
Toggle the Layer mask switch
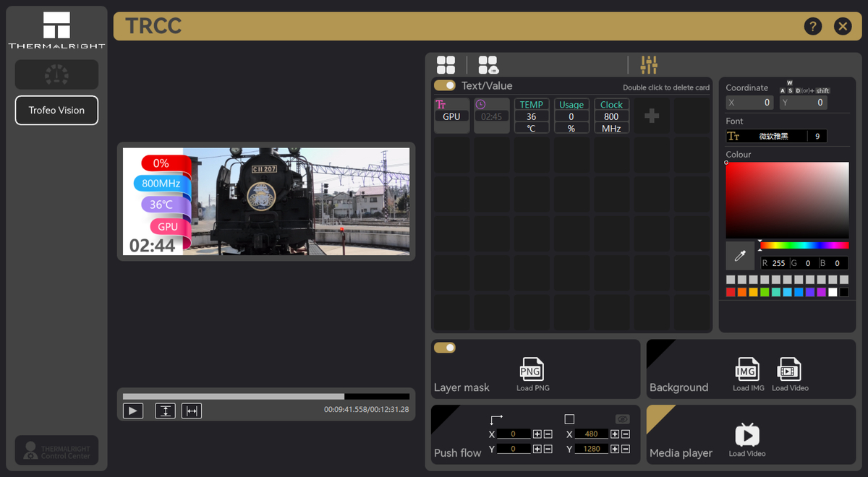pos(445,348)
